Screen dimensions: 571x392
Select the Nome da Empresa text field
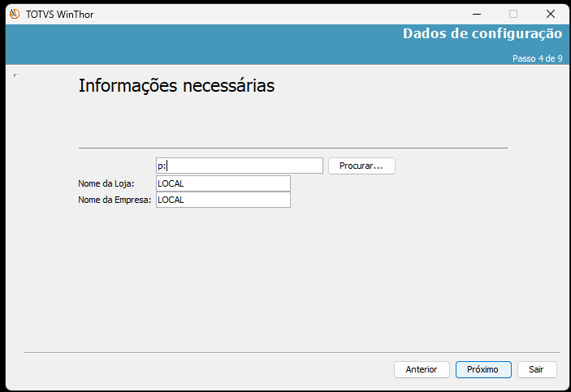pyautogui.click(x=223, y=200)
